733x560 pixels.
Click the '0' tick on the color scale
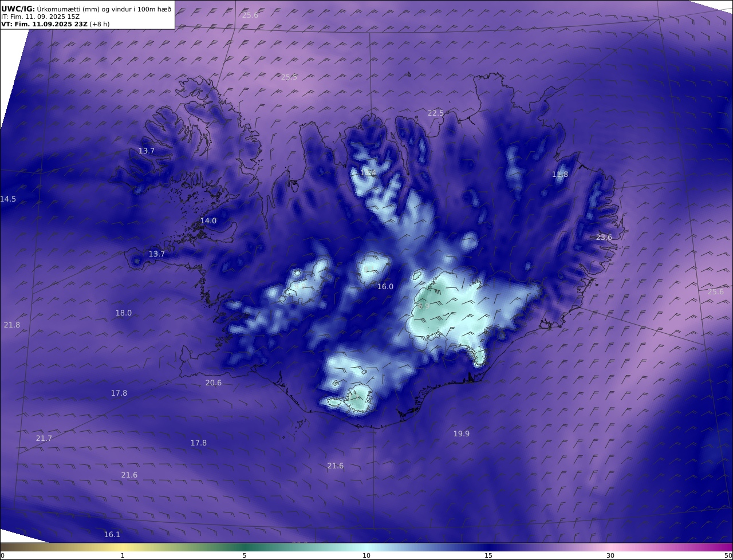2,555
